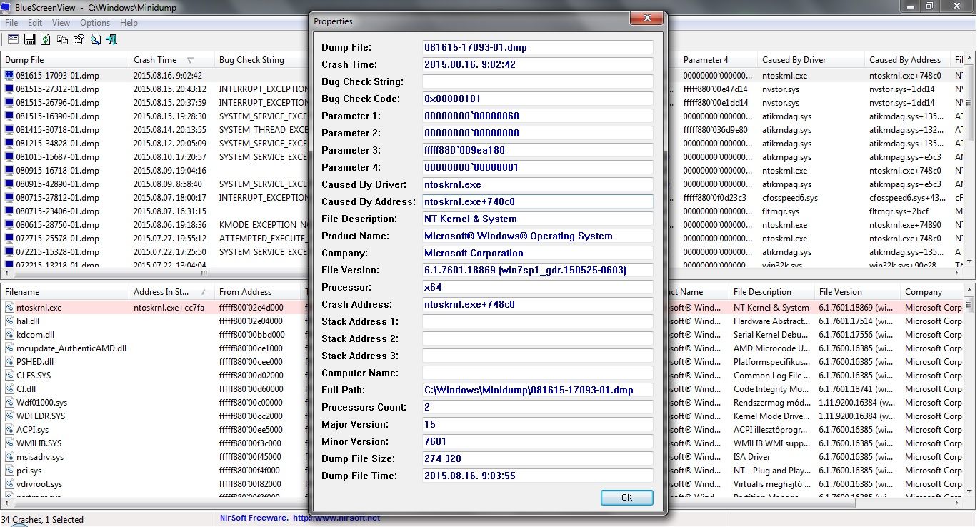Click the Copy selected items toolbar icon
Image resolution: width=980 pixels, height=527 pixels.
pyautogui.click(x=63, y=39)
